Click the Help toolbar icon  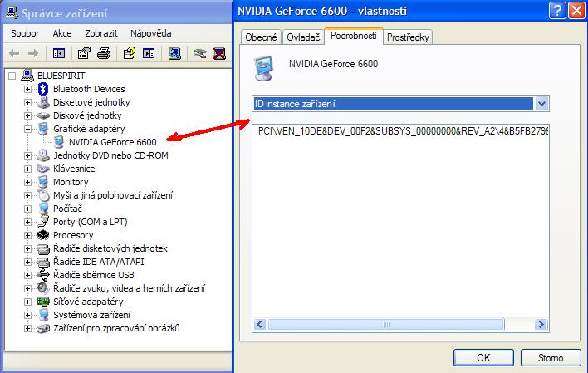[130, 53]
